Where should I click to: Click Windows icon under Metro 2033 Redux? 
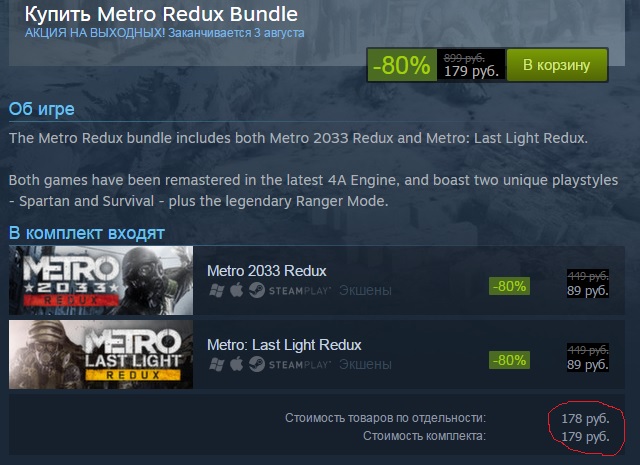coord(216,291)
